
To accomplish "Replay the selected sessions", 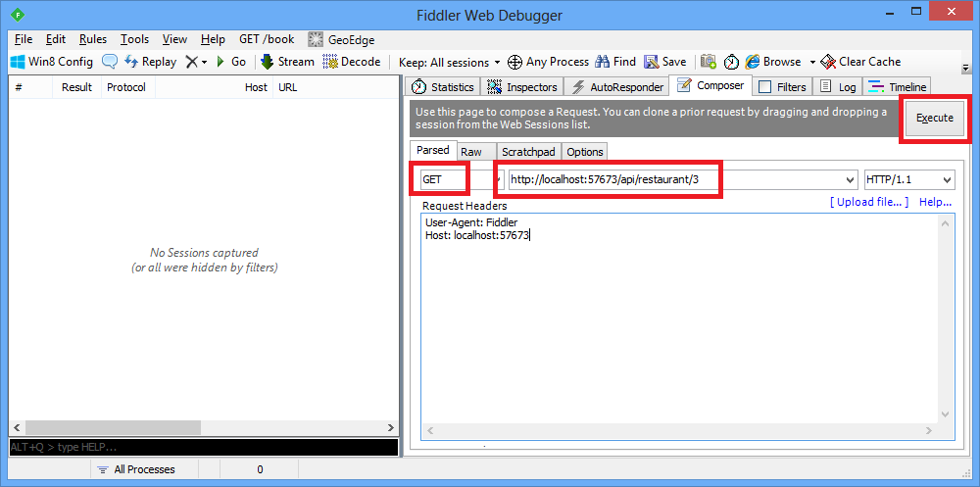I will [x=151, y=62].
